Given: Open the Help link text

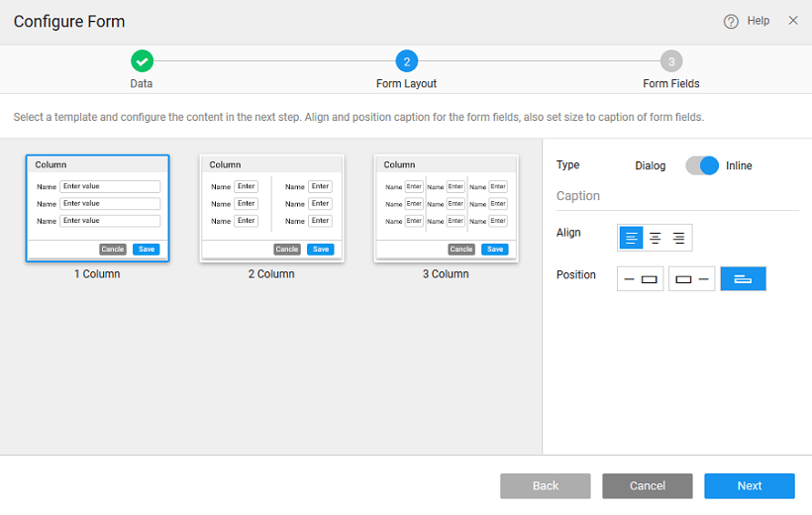Looking at the screenshot, I should tap(758, 21).
